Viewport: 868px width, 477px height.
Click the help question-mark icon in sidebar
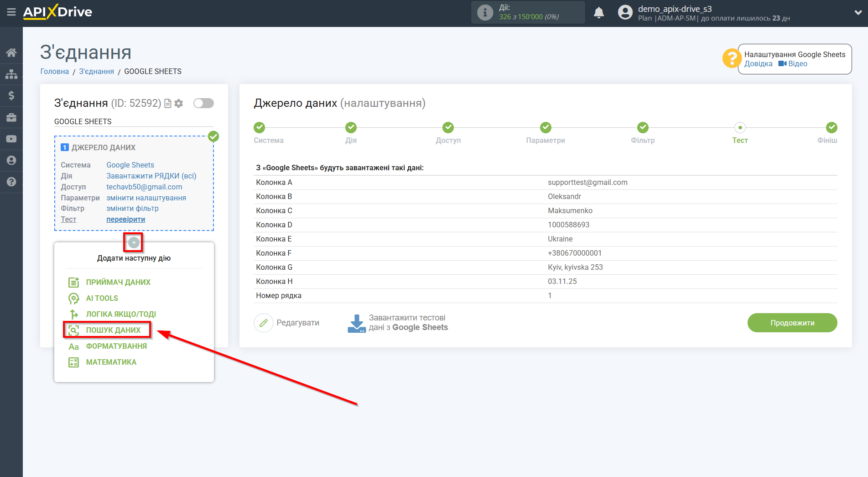(11, 182)
